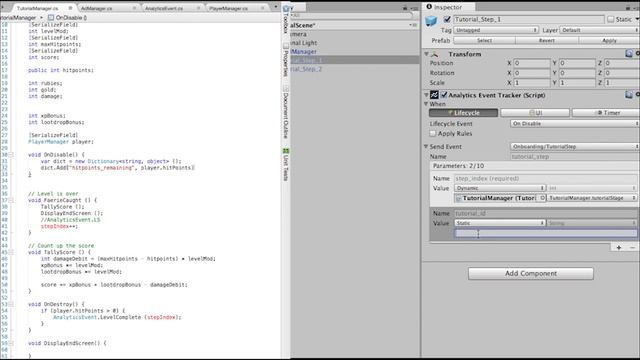Open the Static value type dropdown
Image resolution: width=640 pixels, height=360 pixels.
pos(500,223)
